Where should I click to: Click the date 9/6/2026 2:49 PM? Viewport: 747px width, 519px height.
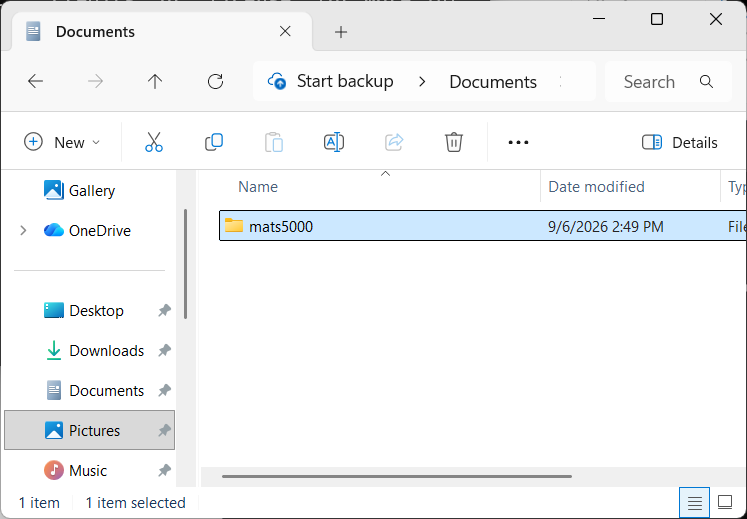[x=606, y=226]
